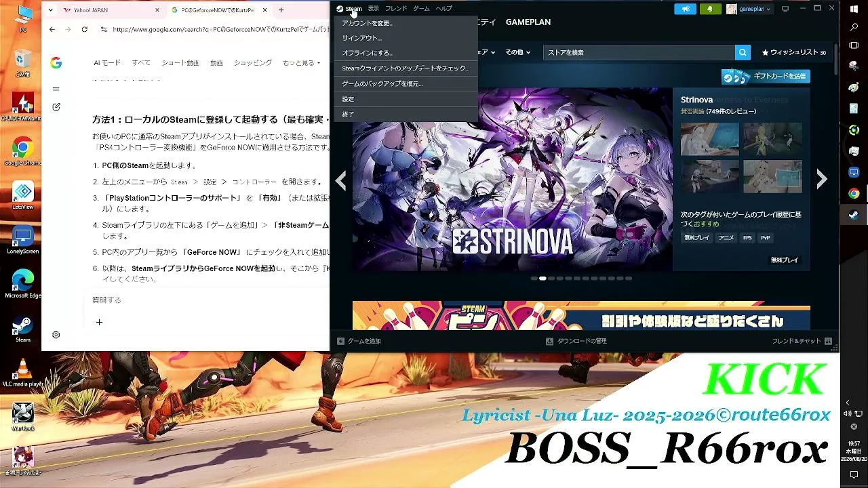Select アカウントを変更... in Steam menu
Image resolution: width=868 pixels, height=488 pixels.
click(x=406, y=23)
